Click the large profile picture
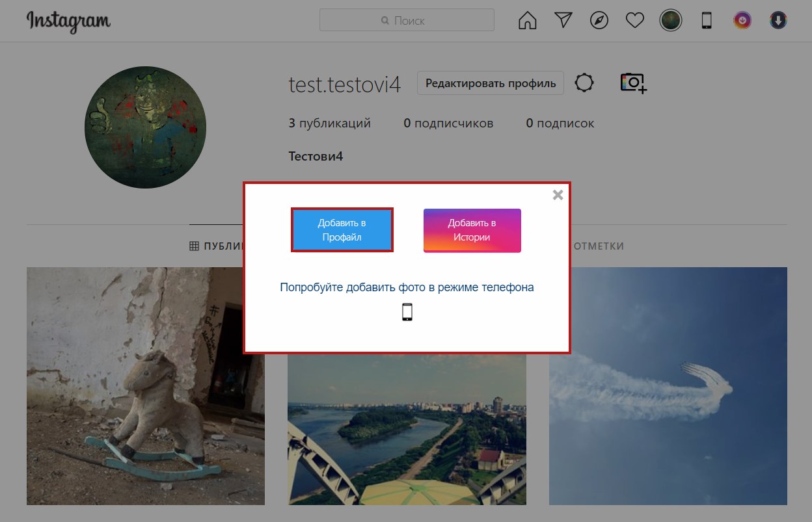The height and width of the screenshot is (522, 812). tap(146, 127)
